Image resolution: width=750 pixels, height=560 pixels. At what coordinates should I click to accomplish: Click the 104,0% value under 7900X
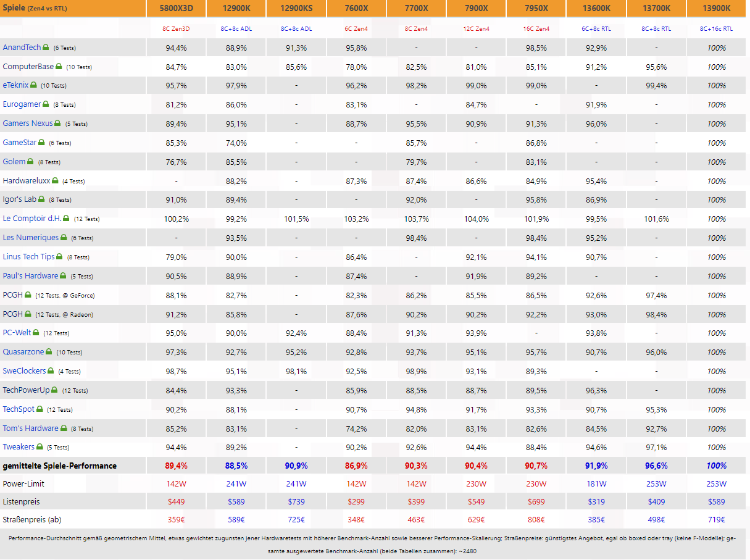(476, 219)
